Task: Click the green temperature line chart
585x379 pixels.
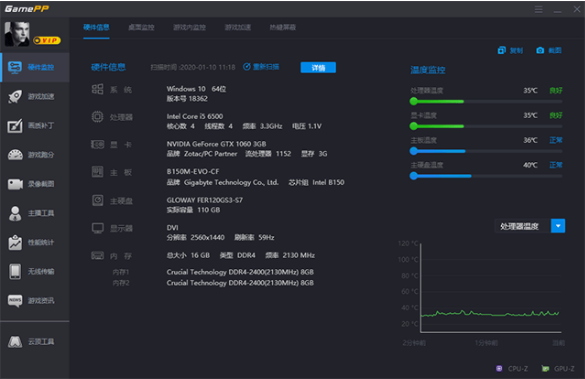Action: tap(491, 313)
